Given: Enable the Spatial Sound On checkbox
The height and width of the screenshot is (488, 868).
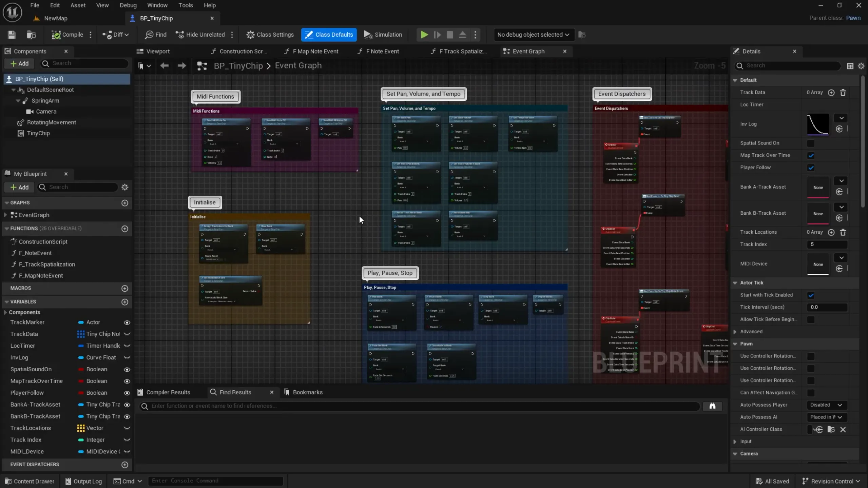Looking at the screenshot, I should 811,143.
